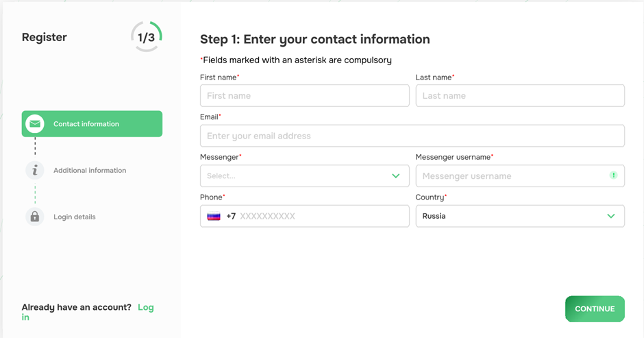Click the Russian flag icon in Phone field
Image resolution: width=644 pixels, height=338 pixels.
tap(214, 216)
